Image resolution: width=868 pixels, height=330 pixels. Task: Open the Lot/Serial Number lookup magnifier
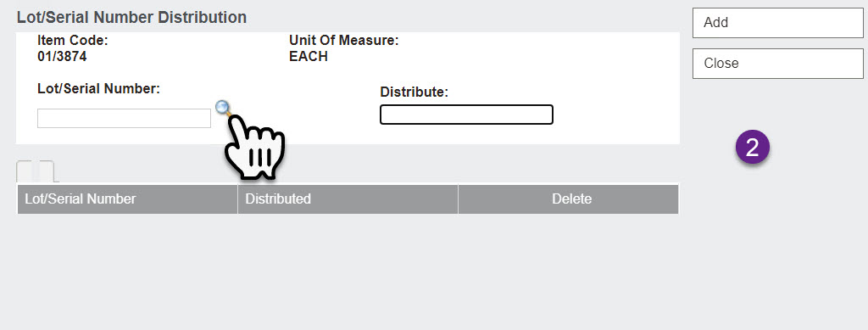[223, 108]
